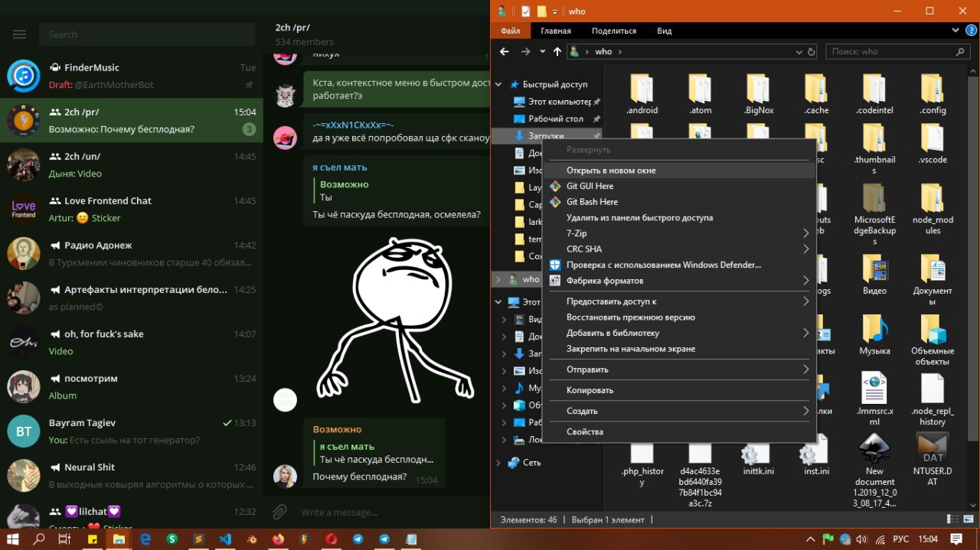Open Visual Studio Code from taskbar
The height and width of the screenshot is (550, 980).
[x=225, y=539]
